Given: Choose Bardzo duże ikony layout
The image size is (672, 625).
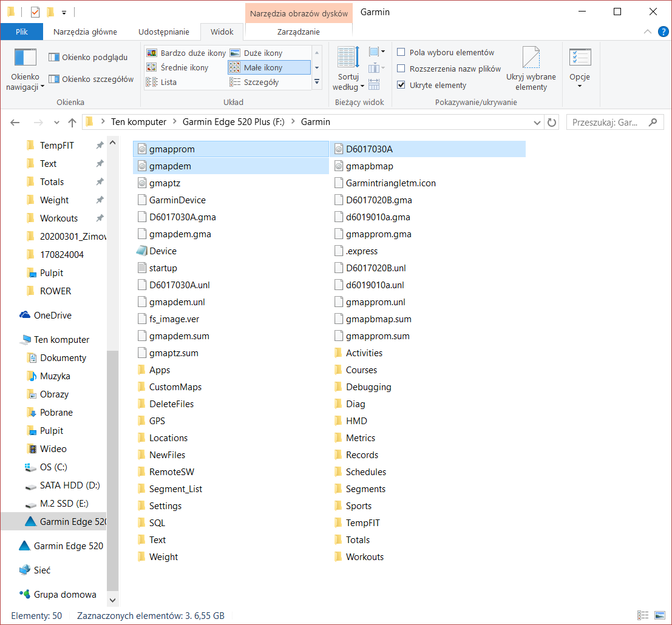Looking at the screenshot, I should pos(186,53).
